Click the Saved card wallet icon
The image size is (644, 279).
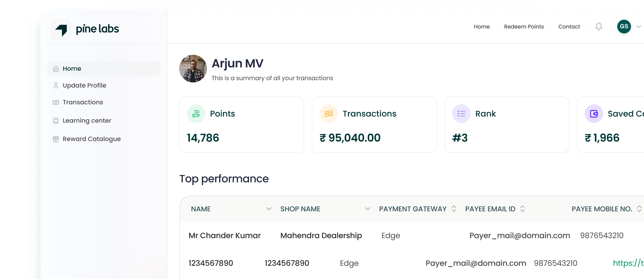click(594, 114)
